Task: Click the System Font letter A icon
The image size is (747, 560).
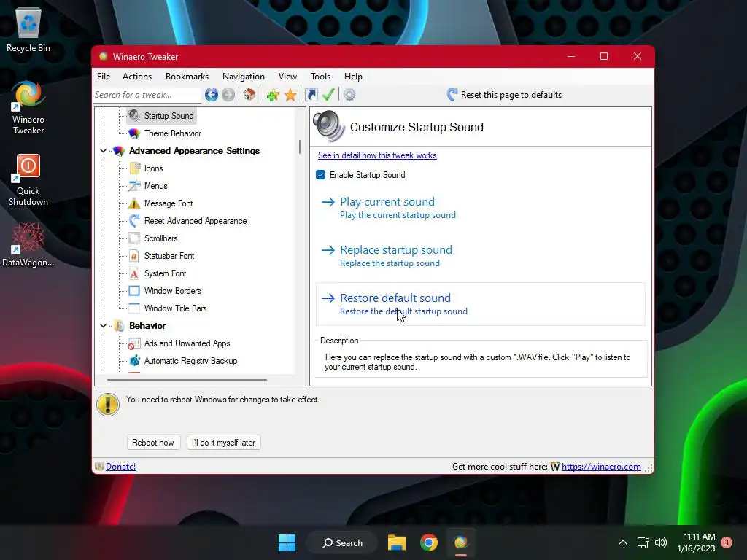Action: click(x=134, y=273)
